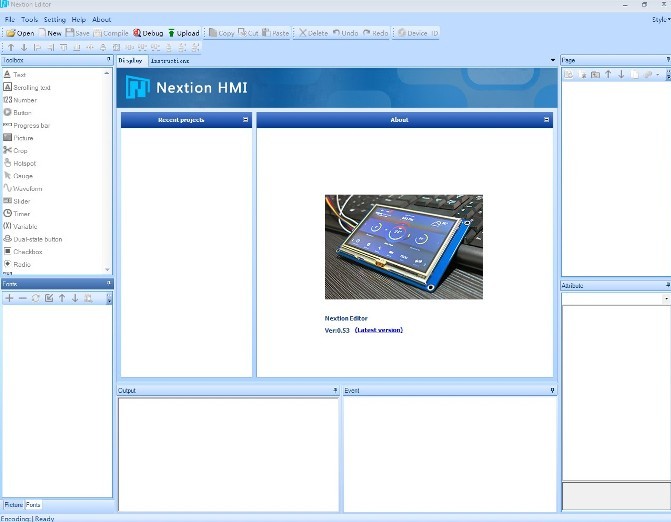671x522 pixels.
Task: Toggle the Output panel pin
Action: point(335,390)
